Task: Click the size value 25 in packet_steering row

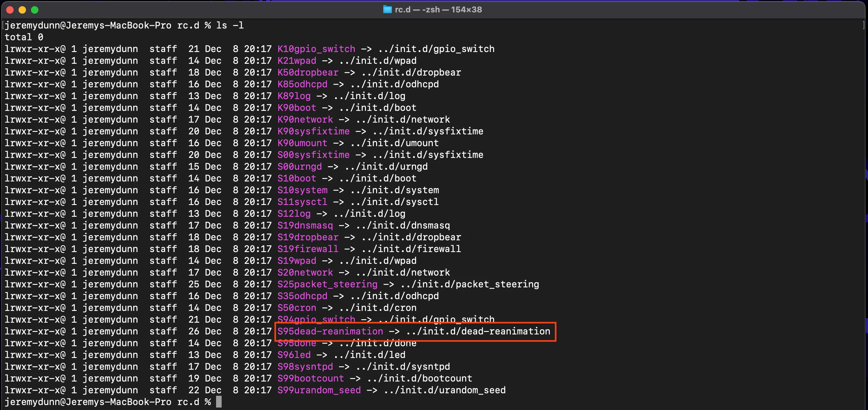Action: click(194, 285)
